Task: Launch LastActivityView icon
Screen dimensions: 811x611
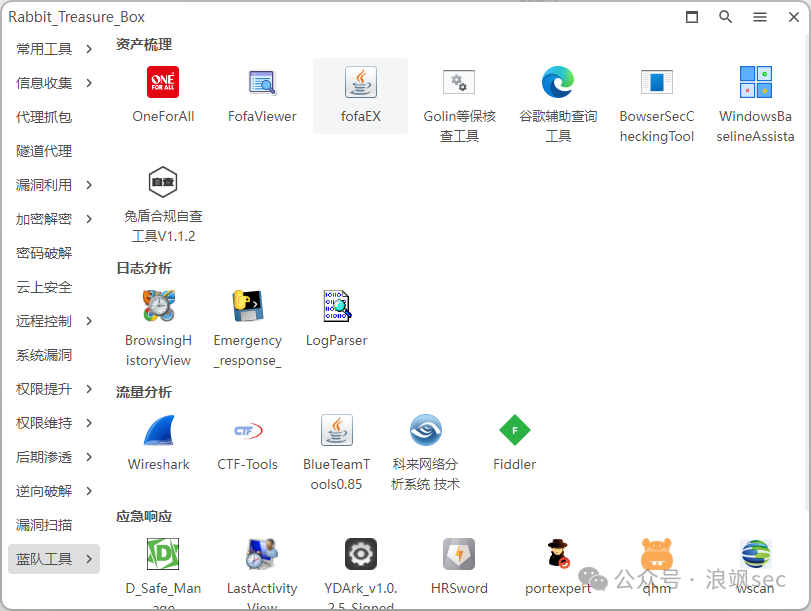Action: pos(262,554)
